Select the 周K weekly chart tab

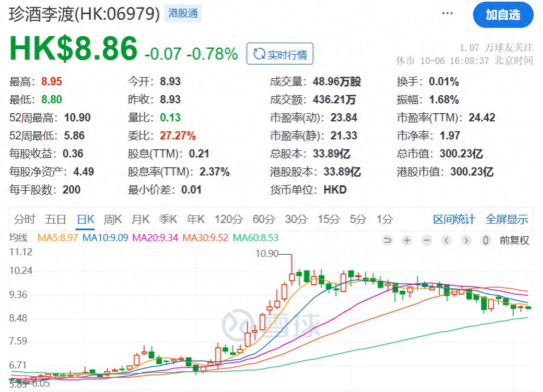113,219
